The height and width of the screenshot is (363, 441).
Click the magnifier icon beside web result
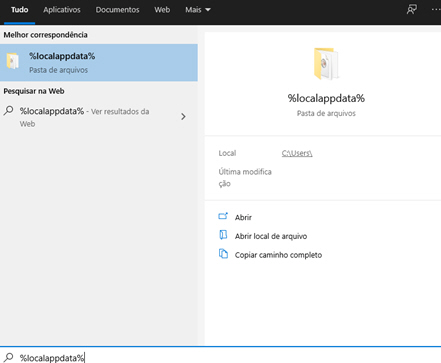click(9, 110)
